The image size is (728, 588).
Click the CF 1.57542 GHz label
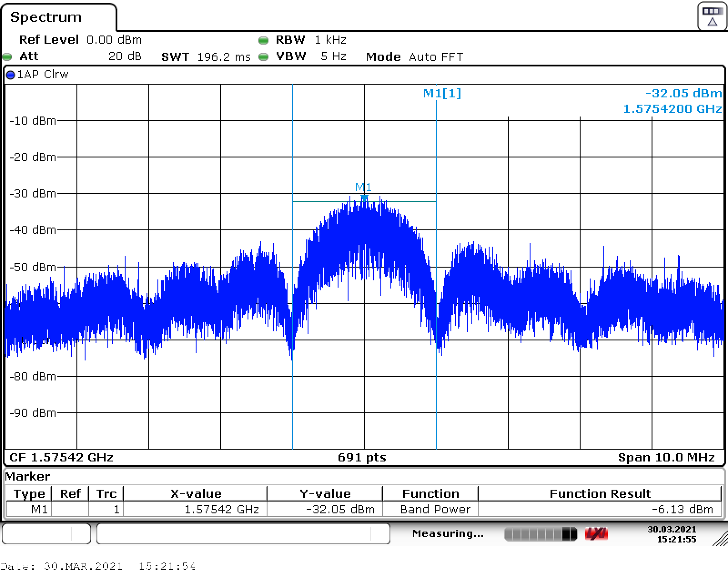61,457
